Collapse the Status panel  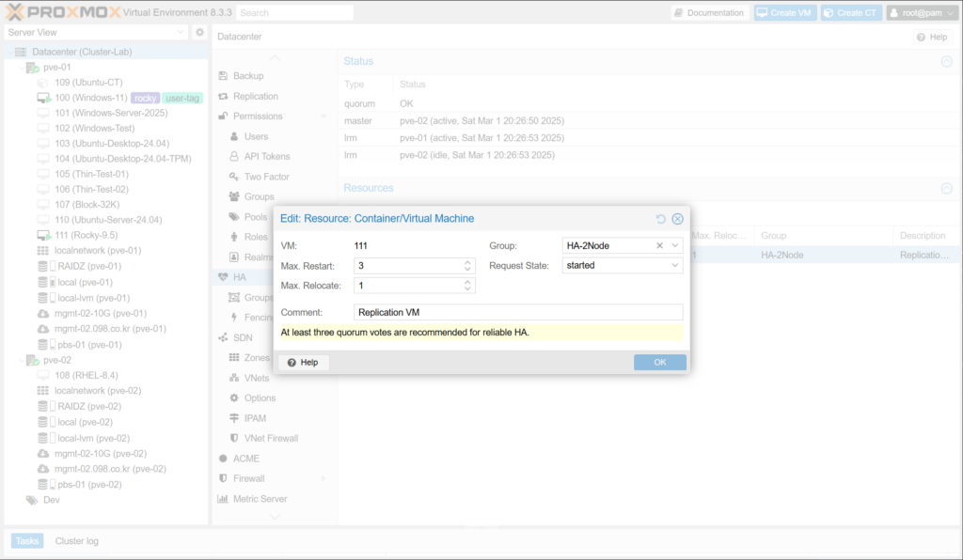pyautogui.click(x=946, y=61)
